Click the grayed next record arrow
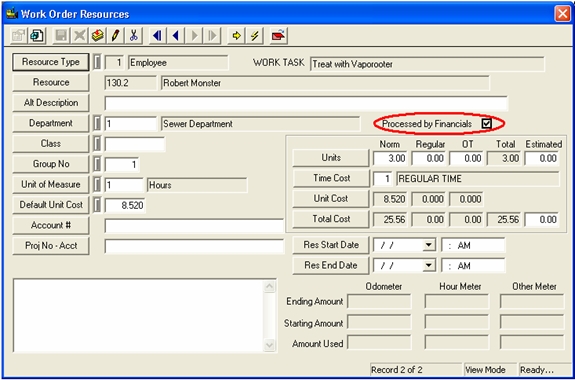 point(194,36)
